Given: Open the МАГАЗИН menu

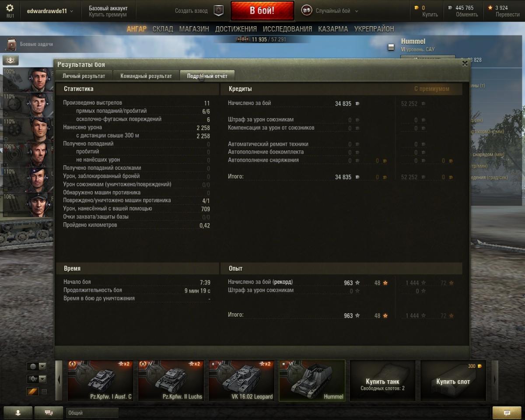Looking at the screenshot, I should click(194, 29).
